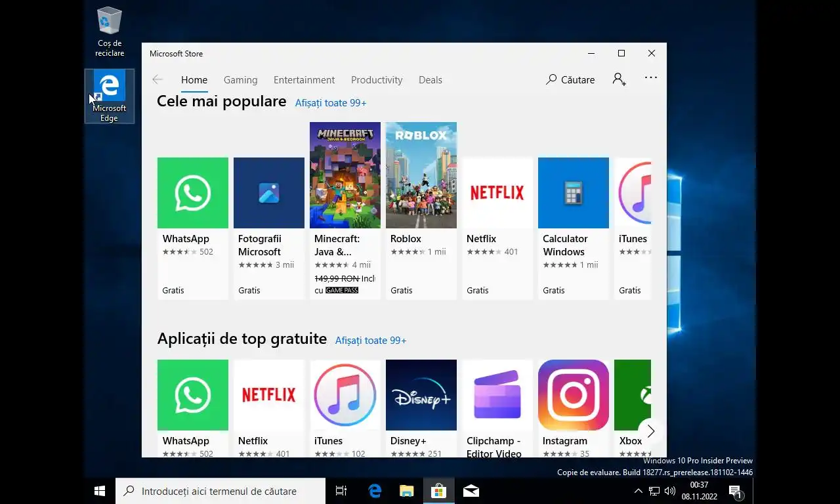Open the taskbar clock and date
The height and width of the screenshot is (504, 840).
pyautogui.click(x=700, y=491)
